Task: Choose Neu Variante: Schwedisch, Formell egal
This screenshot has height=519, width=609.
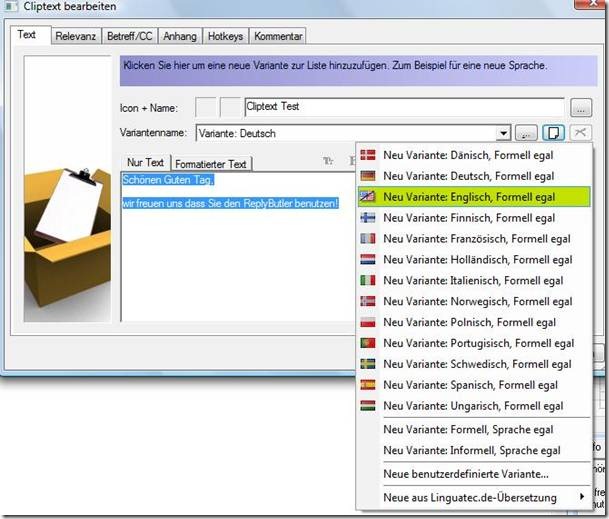Action: click(474, 364)
